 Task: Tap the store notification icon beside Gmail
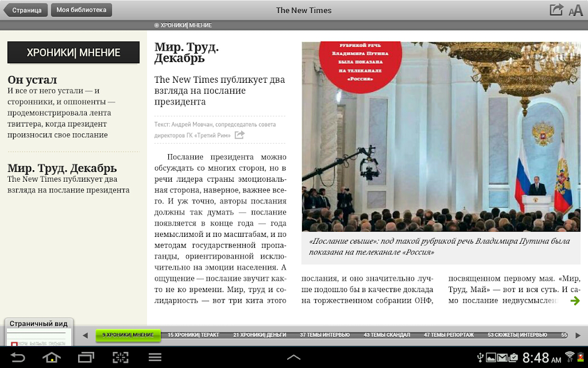pos(513,358)
